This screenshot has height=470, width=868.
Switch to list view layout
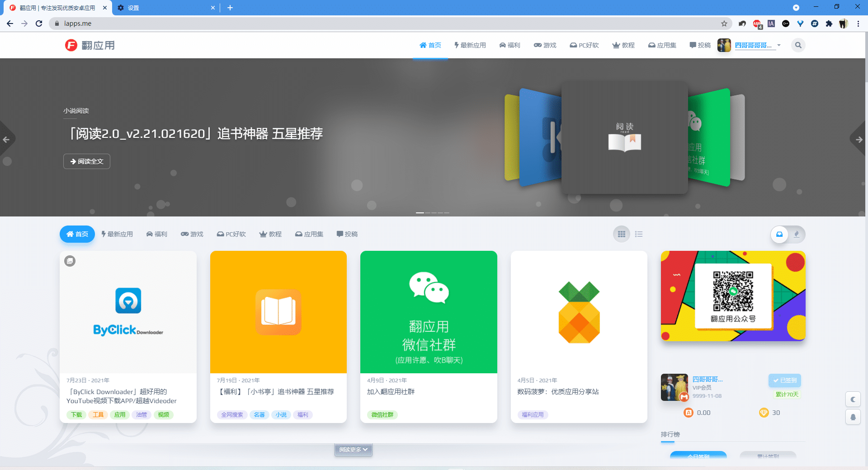point(639,234)
